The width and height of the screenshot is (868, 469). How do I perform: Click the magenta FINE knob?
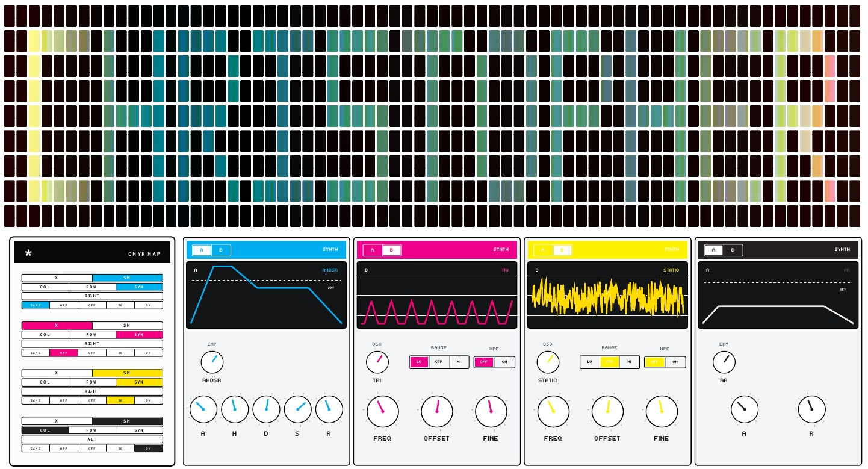(x=491, y=411)
